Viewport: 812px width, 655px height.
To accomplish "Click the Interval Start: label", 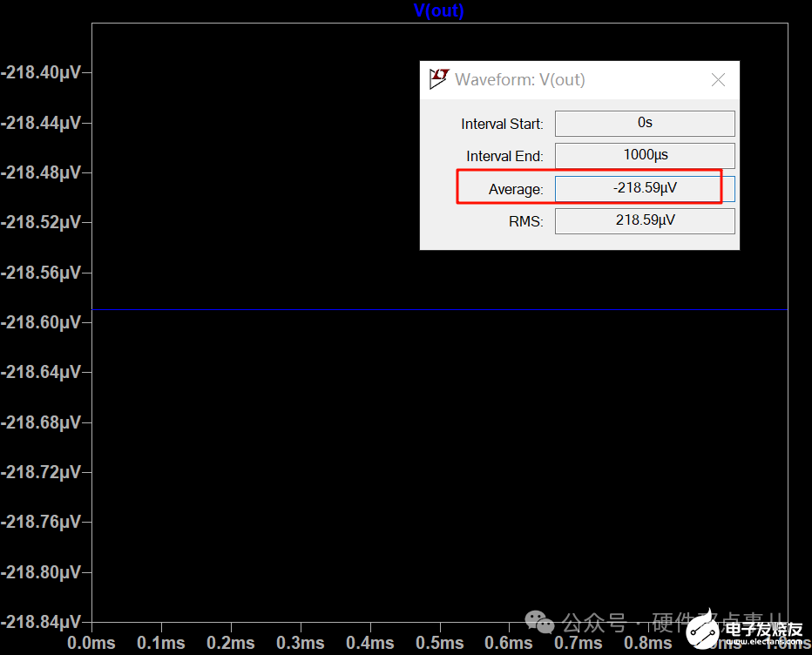I will pyautogui.click(x=502, y=125).
